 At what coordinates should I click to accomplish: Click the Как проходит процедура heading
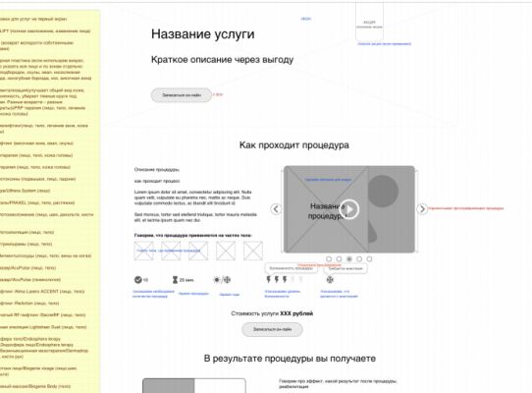[x=294, y=145]
